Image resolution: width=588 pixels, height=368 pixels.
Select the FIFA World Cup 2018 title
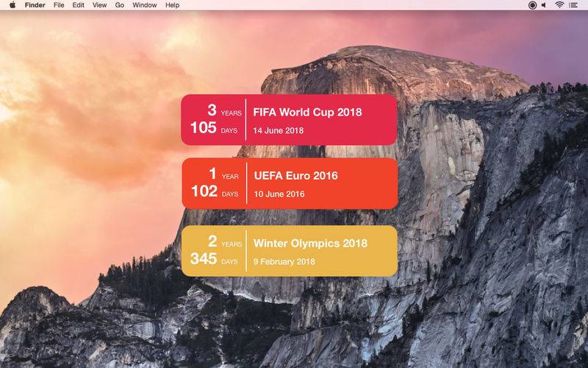[x=307, y=112]
